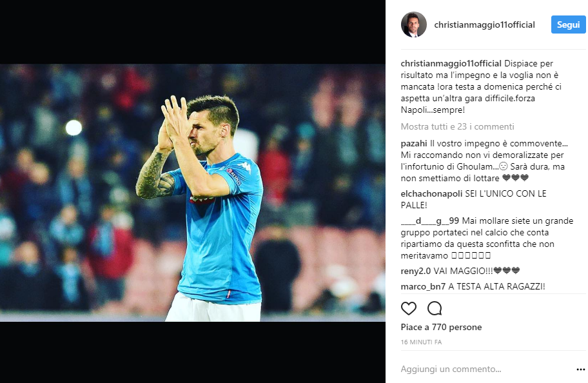Follow the account with Segui button
The width and height of the screenshot is (588, 383).
click(x=568, y=25)
